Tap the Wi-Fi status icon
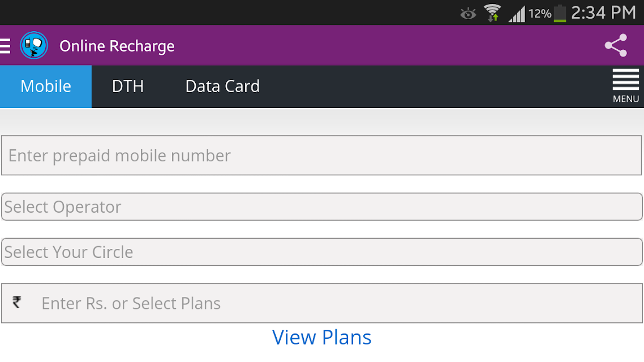644x362 pixels. tap(492, 12)
